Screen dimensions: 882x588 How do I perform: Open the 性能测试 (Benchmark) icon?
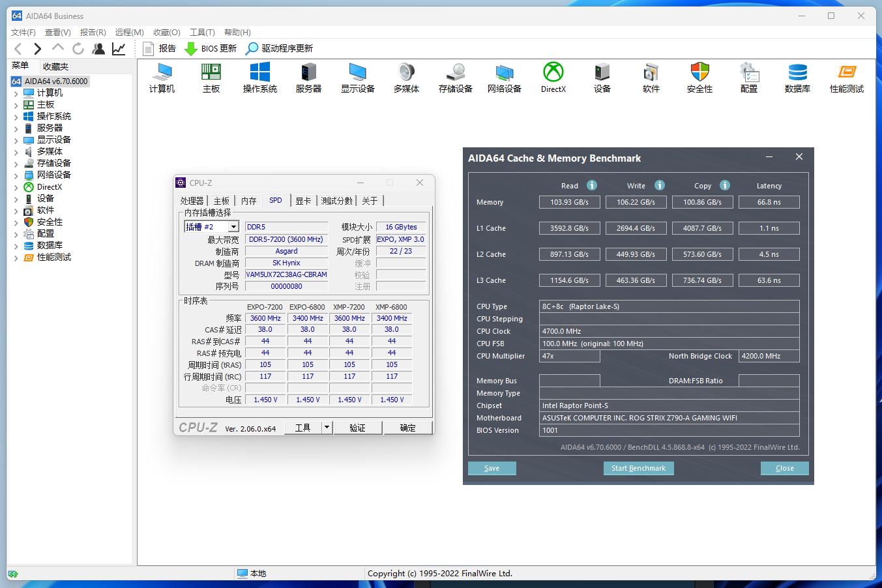[x=846, y=77]
